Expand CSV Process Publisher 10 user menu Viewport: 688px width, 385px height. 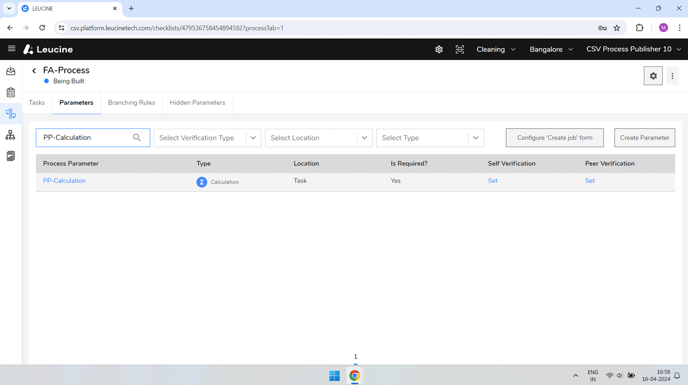(x=633, y=49)
